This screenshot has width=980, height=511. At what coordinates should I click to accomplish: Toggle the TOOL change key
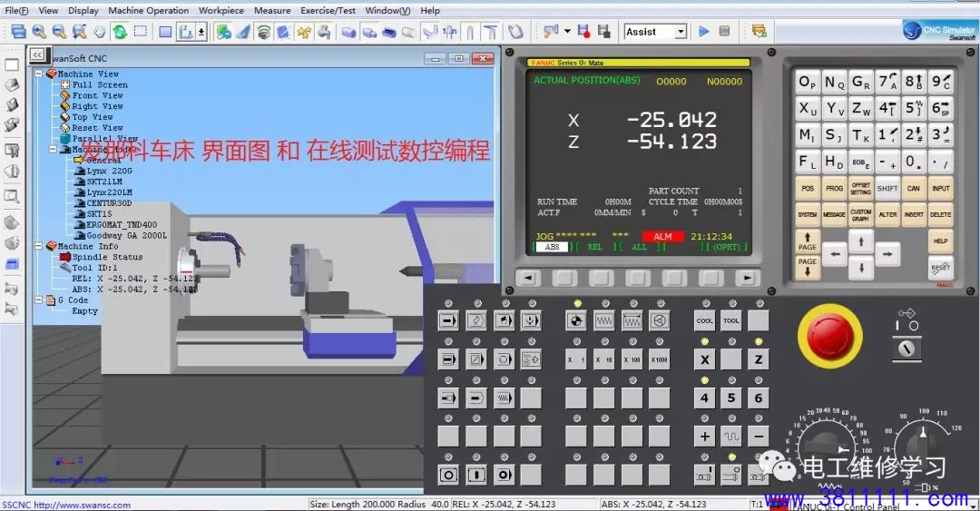(x=731, y=321)
